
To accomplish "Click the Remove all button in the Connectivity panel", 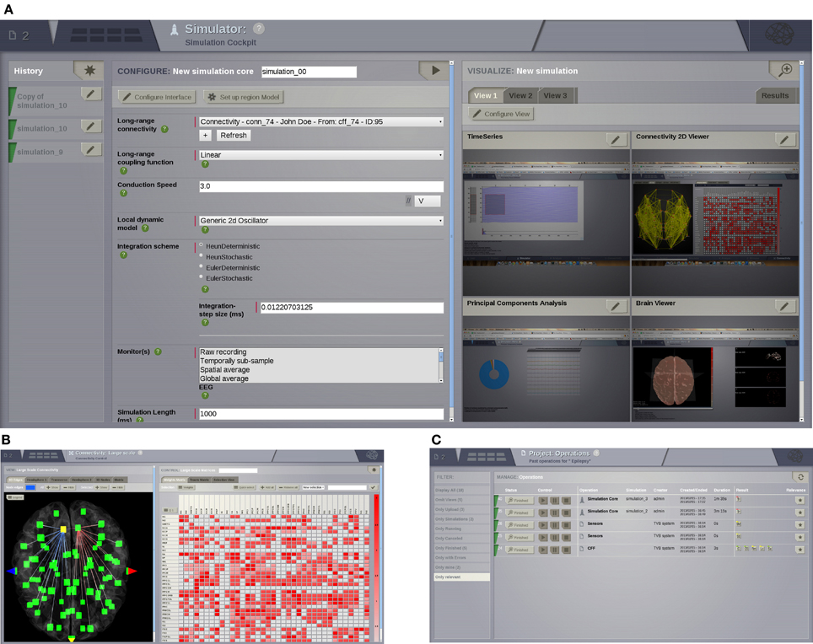I will 288,487.
